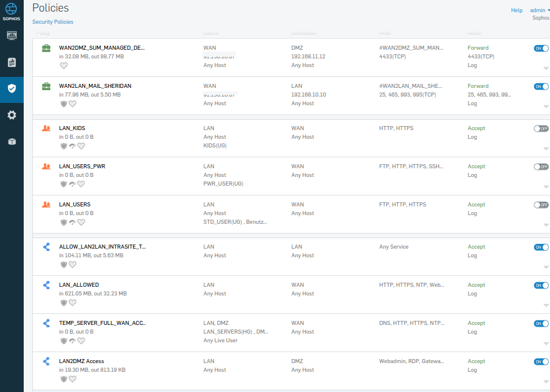Screen dimensions: 550x392
Task: Open the cube objects sidebar icon
Action: (x=12, y=142)
